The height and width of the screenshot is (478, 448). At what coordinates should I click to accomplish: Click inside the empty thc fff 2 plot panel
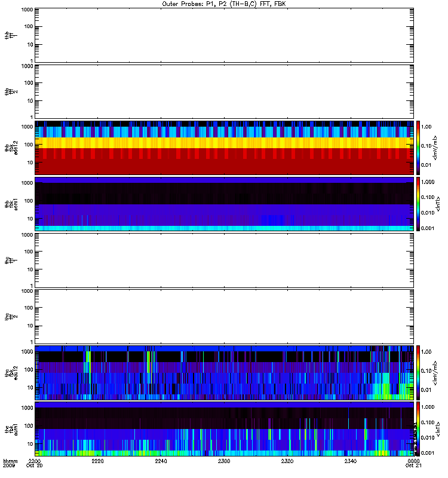(224, 317)
